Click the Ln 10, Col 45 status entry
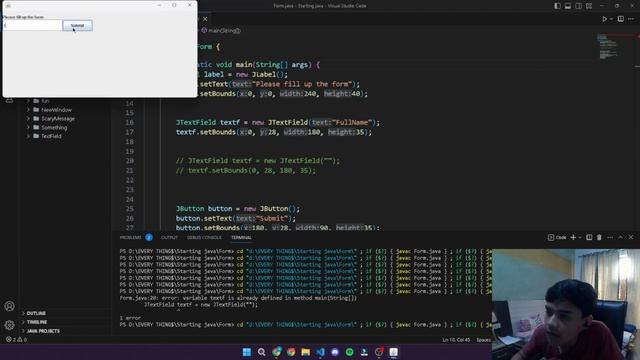 (x=456, y=340)
